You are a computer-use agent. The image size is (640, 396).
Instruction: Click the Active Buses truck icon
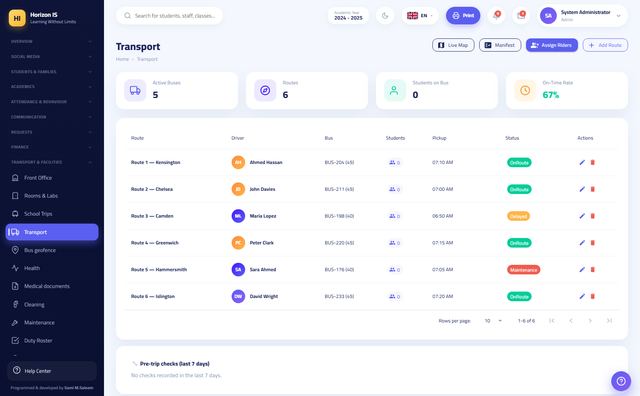click(135, 90)
